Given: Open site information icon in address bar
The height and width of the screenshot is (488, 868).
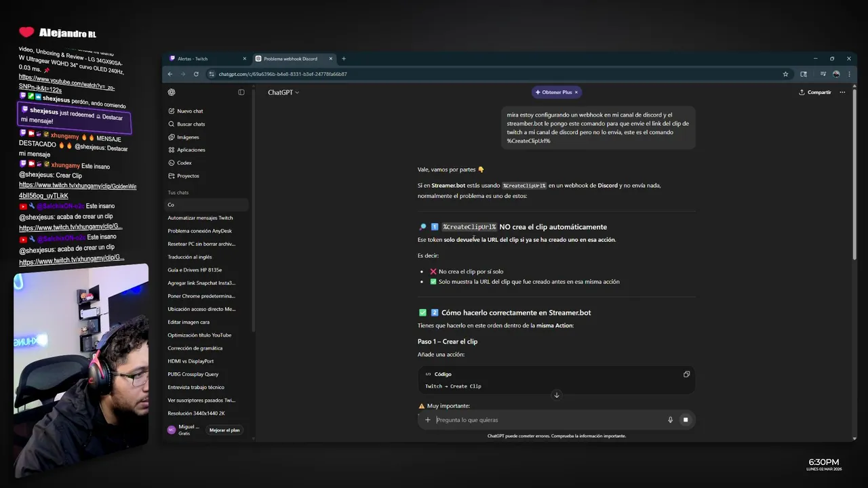Looking at the screenshot, I should click(x=212, y=74).
